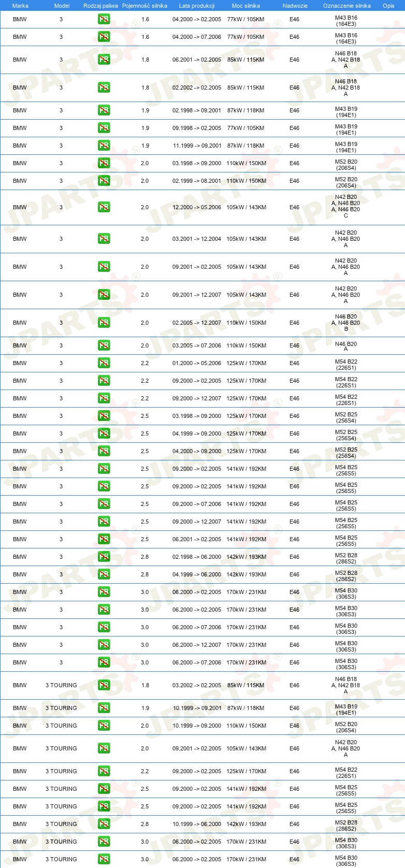Click petrol icon in row dated 02.1998 -> 09.2001
This screenshot has height=868, width=405.
pos(104,110)
